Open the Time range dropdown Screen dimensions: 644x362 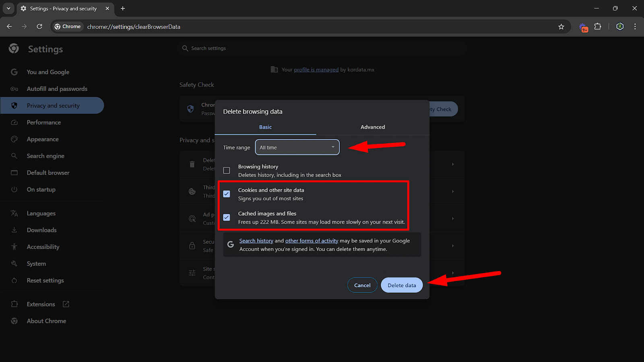[297, 147]
